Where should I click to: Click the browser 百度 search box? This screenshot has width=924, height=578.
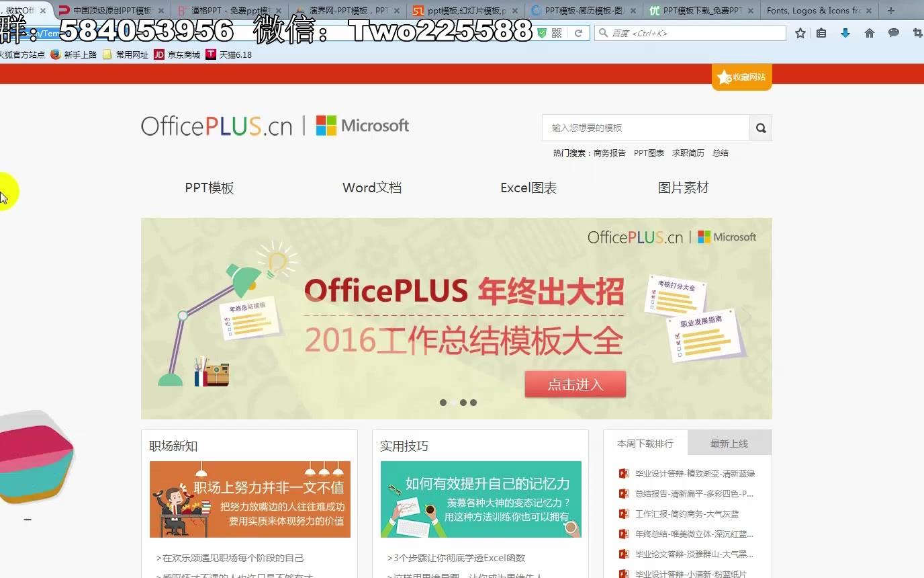tap(690, 33)
